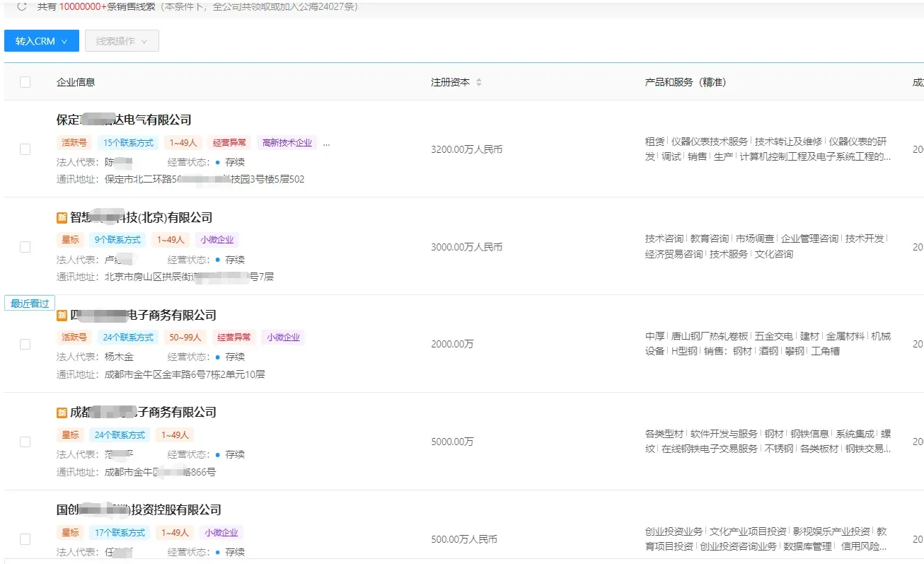The height and width of the screenshot is (564, 924).
Task: Click the 5000.00万 registered capital value
Action: tap(452, 442)
